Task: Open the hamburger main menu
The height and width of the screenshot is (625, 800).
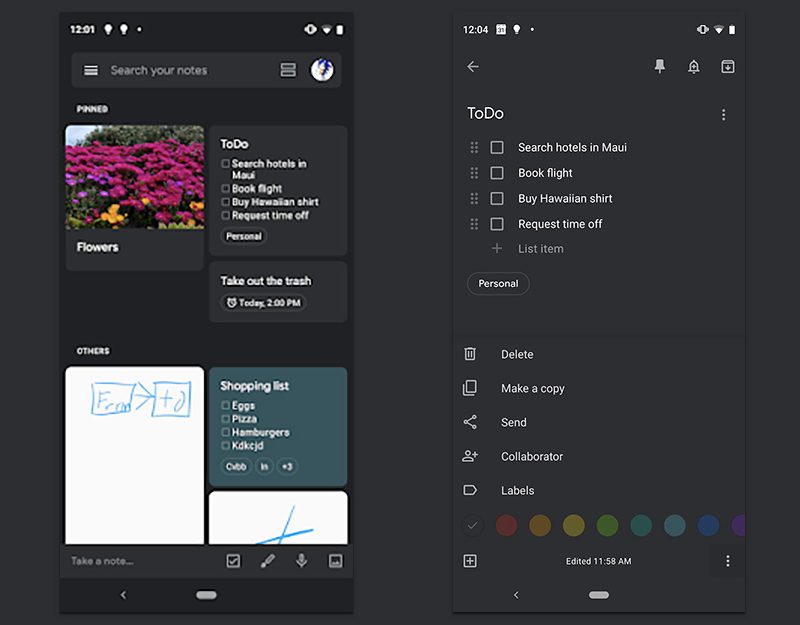Action: [91, 70]
